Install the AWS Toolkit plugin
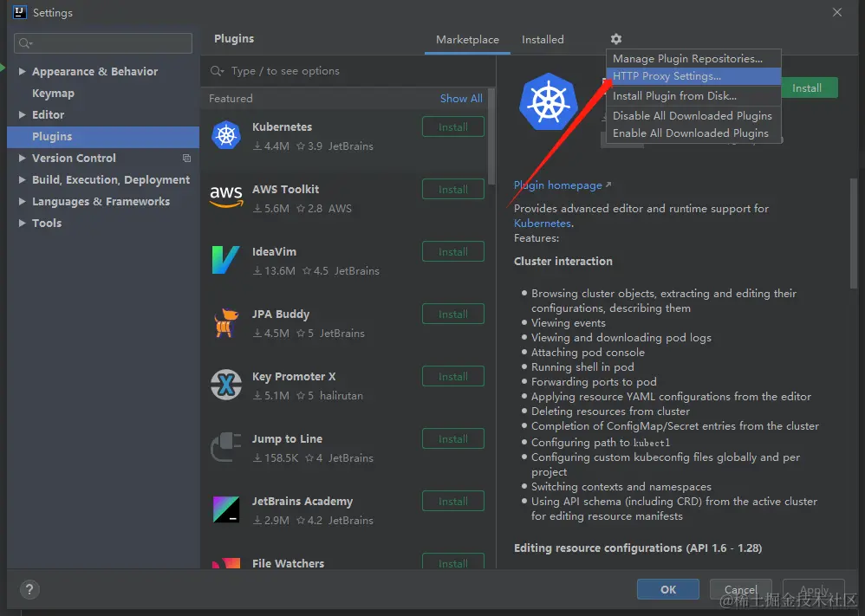865x616 pixels. (453, 189)
